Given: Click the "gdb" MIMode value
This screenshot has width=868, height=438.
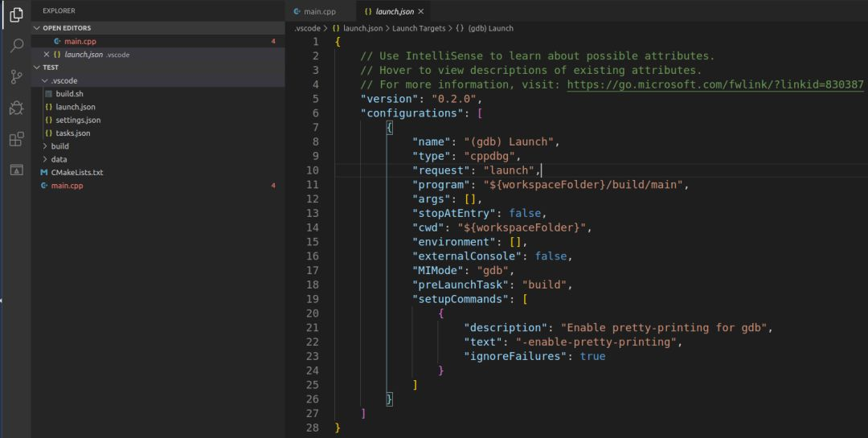Looking at the screenshot, I should click(493, 270).
